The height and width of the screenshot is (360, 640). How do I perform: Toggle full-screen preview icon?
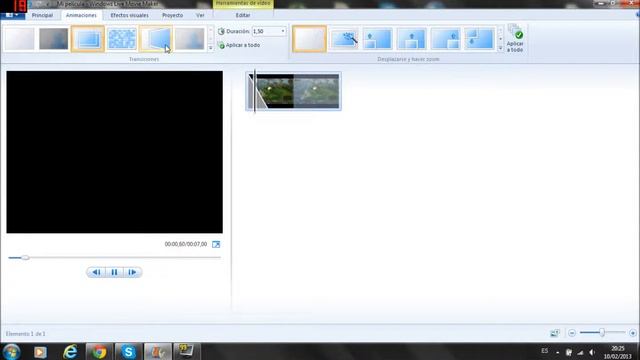click(x=216, y=244)
